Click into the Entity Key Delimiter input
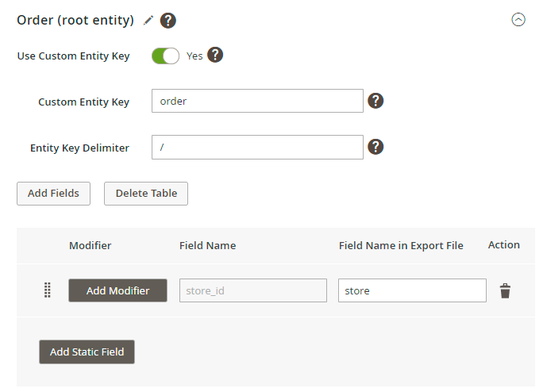The image size is (543, 392). pos(257,147)
